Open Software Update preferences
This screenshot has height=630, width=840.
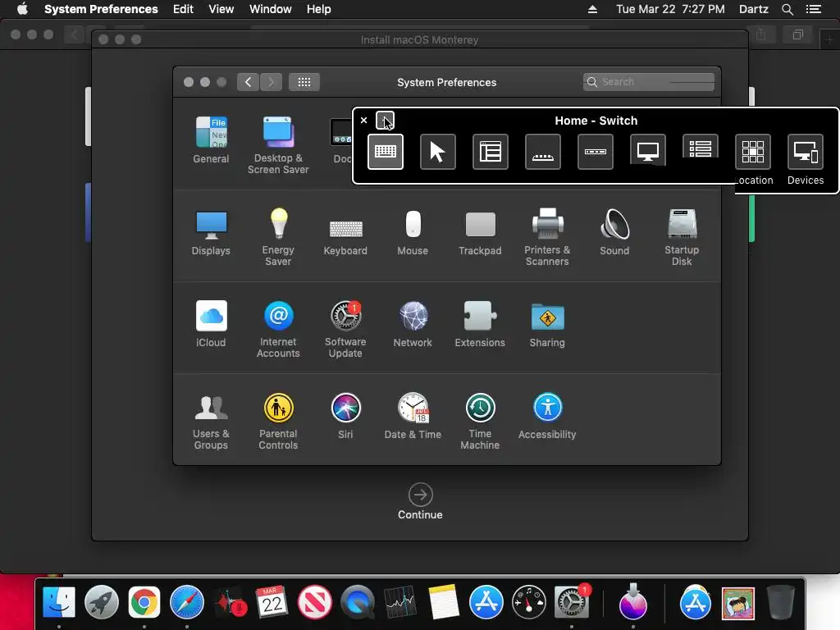345,329
